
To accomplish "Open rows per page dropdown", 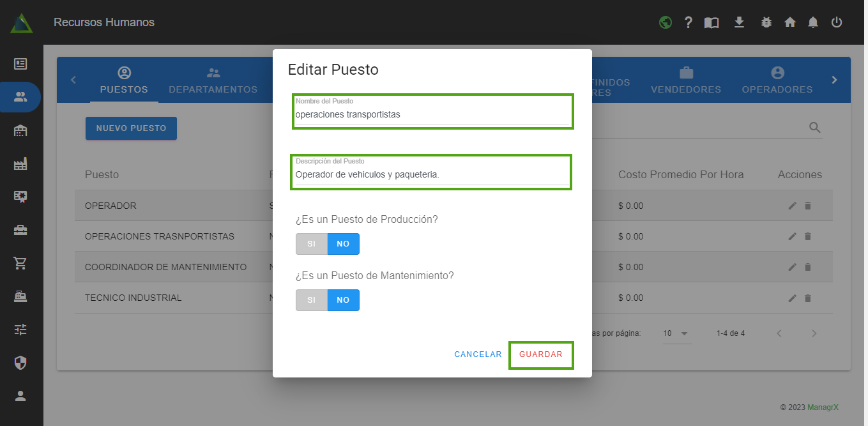I will pos(676,333).
